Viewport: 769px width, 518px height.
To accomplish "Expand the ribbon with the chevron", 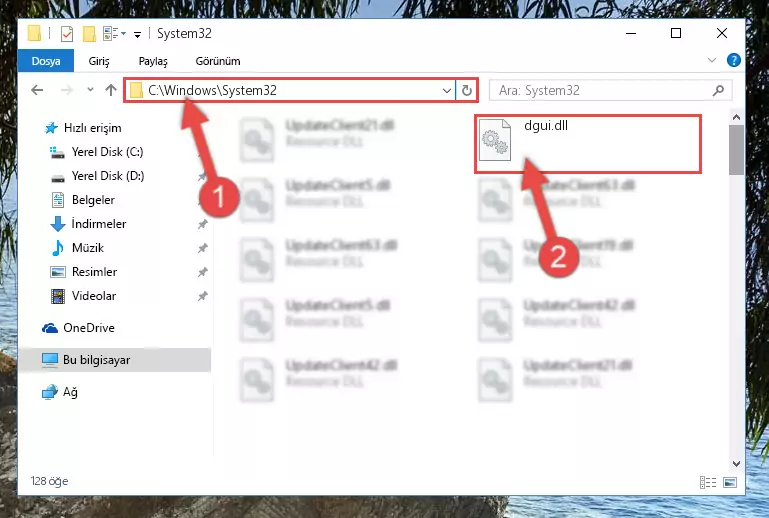I will coord(712,60).
